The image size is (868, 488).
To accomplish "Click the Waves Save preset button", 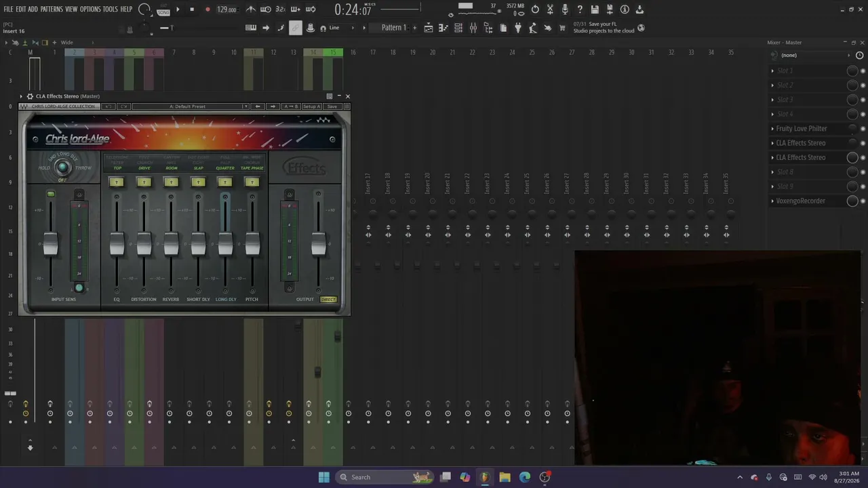I will [x=332, y=106].
